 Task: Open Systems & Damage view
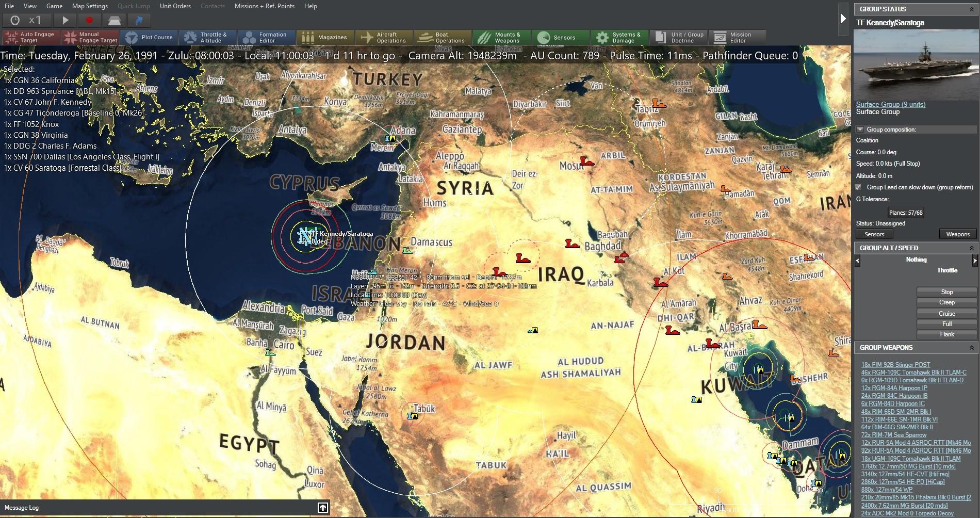pos(618,37)
